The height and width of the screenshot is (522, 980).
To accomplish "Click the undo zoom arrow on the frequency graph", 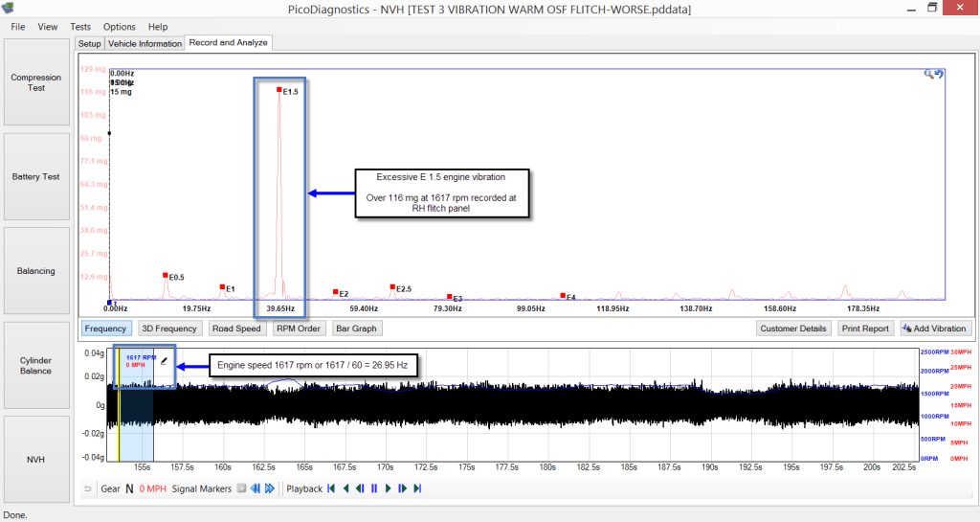I will [939, 74].
